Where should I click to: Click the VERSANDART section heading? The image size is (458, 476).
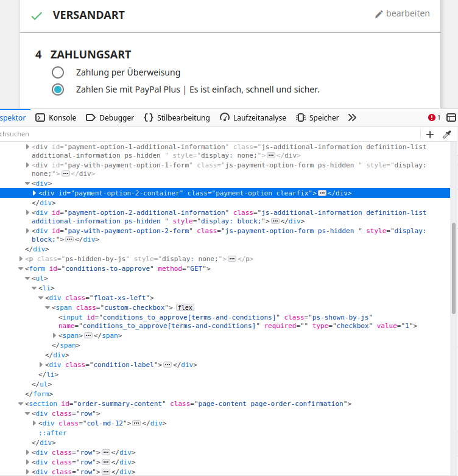pos(89,15)
